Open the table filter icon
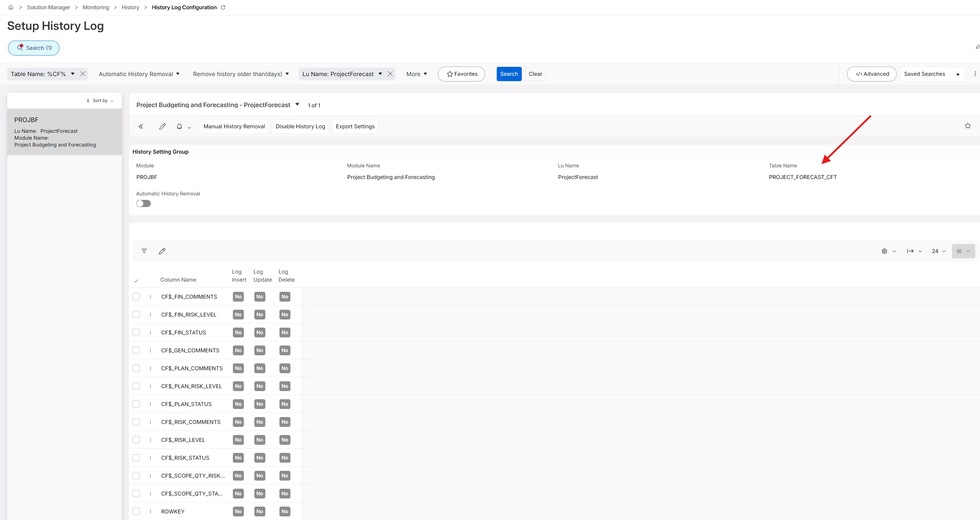Viewport: 980px width, 520px height. pyautogui.click(x=144, y=251)
